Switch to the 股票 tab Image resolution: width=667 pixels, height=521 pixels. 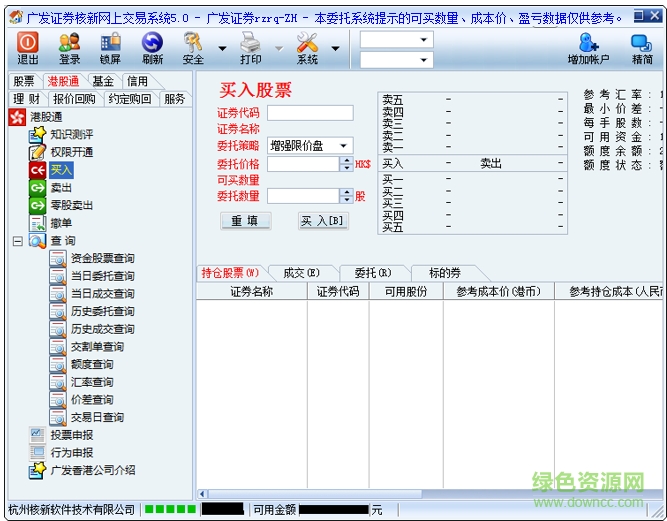click(x=24, y=81)
